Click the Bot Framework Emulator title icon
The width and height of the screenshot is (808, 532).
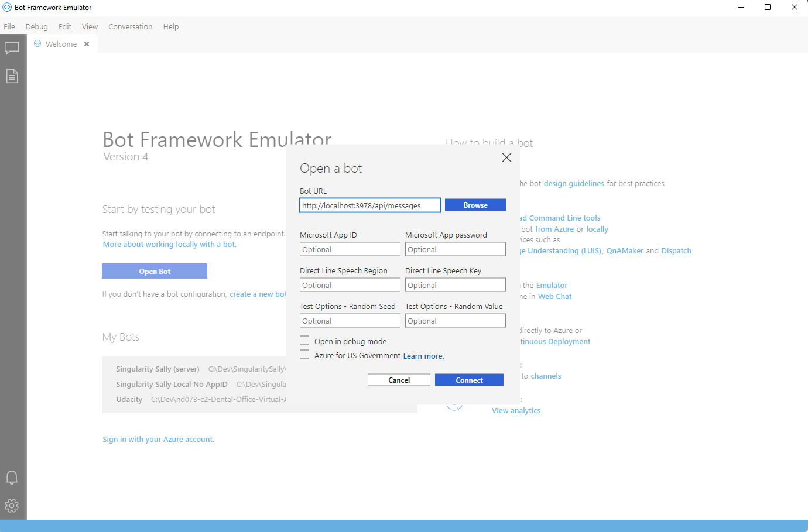7,7
